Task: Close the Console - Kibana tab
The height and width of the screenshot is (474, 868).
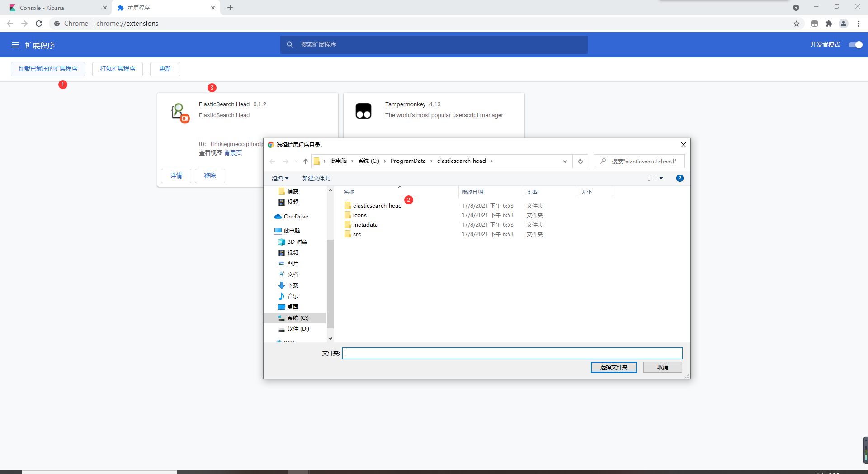Action: 104,8
